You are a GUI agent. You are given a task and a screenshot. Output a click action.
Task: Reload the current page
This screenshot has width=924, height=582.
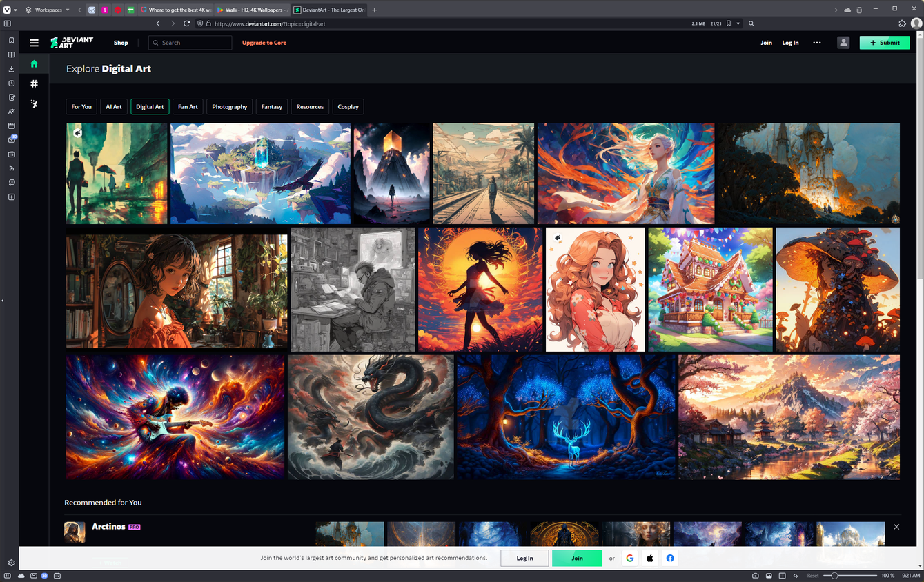(x=186, y=23)
